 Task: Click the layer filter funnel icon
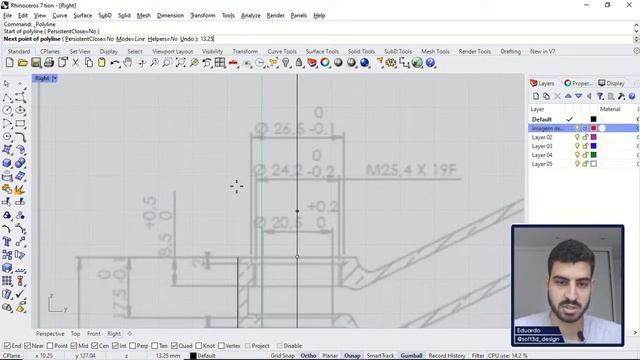click(x=600, y=96)
